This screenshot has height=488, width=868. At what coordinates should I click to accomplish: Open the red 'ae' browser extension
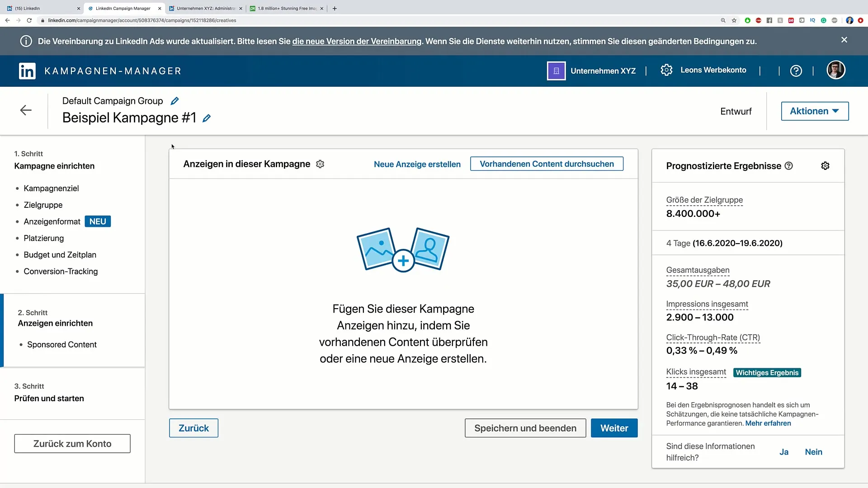(x=791, y=20)
